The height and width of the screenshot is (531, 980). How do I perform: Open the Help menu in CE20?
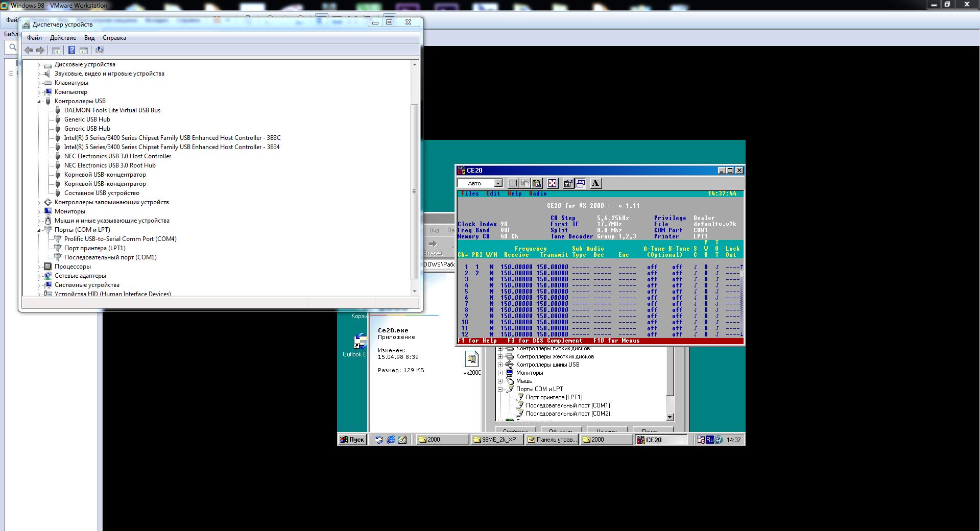(515, 194)
